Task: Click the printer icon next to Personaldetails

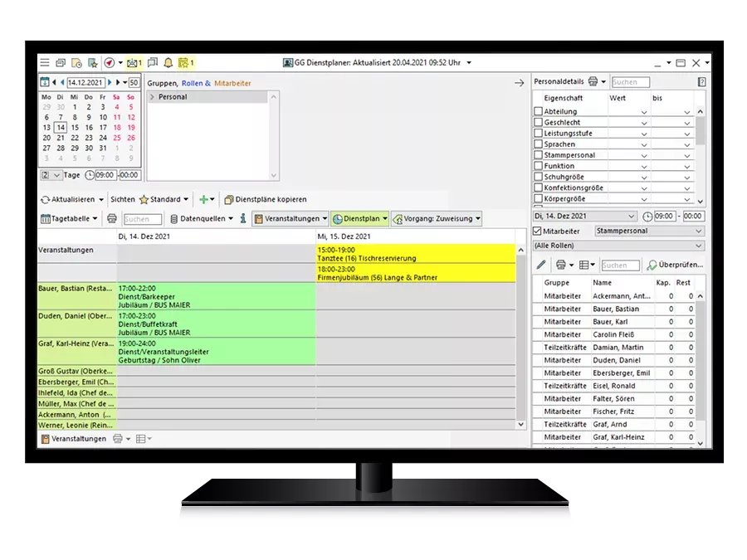Action: (591, 82)
